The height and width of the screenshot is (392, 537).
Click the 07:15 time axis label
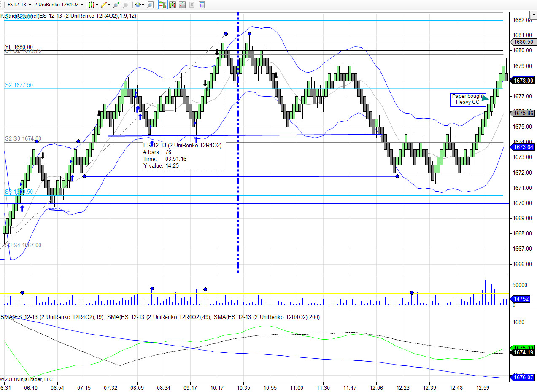point(84,388)
